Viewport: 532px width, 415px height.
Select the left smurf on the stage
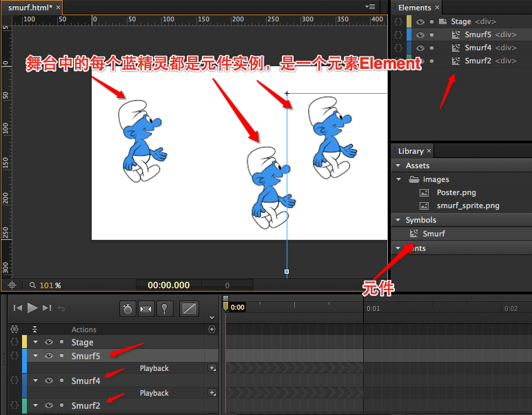click(x=143, y=141)
